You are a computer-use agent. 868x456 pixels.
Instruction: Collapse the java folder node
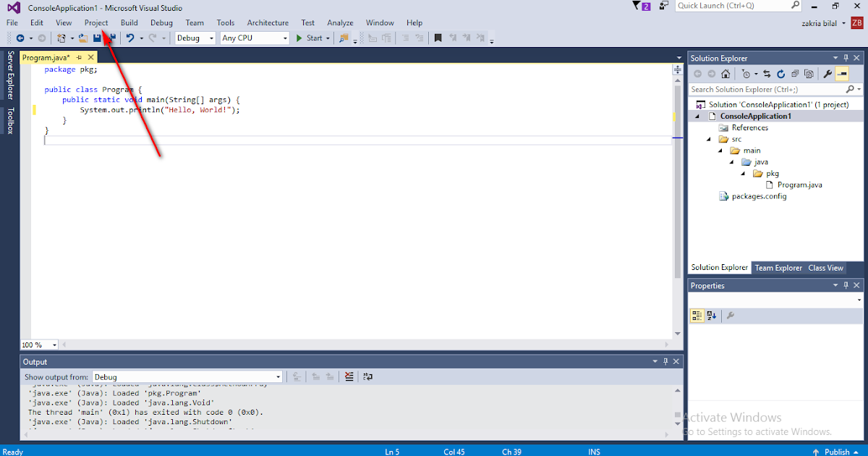click(732, 162)
